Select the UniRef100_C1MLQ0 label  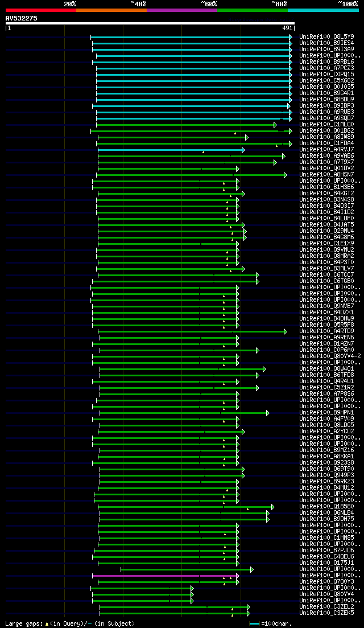[326, 125]
